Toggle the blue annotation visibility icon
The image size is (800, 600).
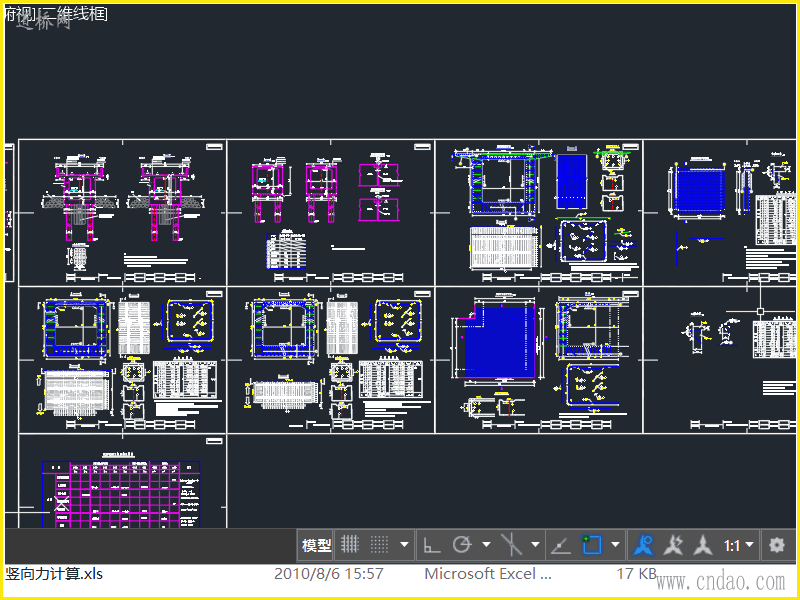643,545
